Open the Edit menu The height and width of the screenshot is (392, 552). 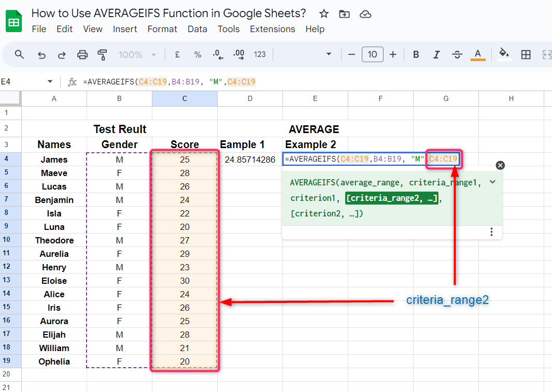click(x=64, y=29)
